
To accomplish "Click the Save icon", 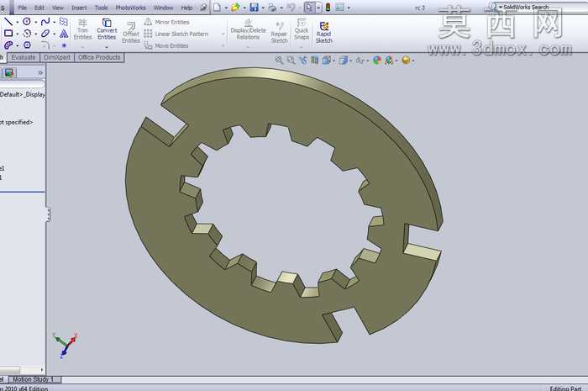I will (255, 7).
